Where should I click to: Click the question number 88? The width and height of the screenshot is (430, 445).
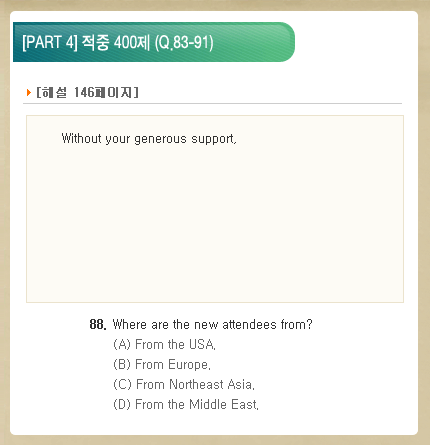(98, 324)
